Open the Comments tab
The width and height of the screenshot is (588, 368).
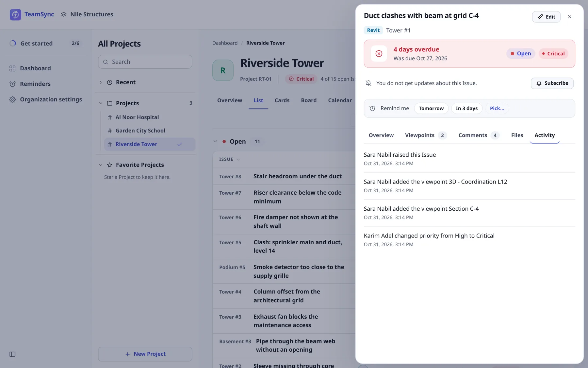479,135
